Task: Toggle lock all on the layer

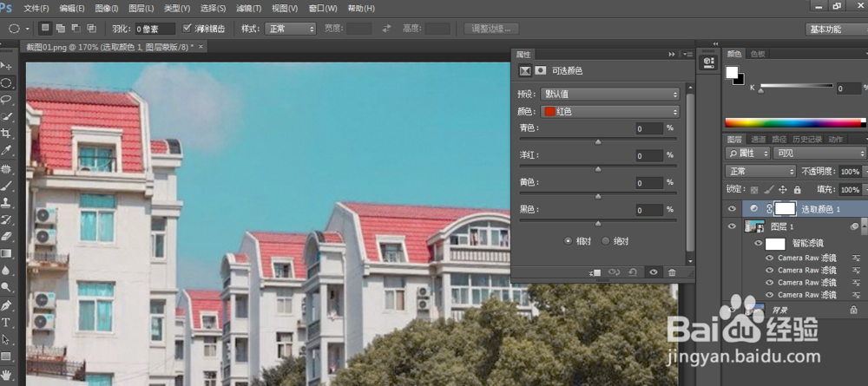Action: (x=797, y=189)
